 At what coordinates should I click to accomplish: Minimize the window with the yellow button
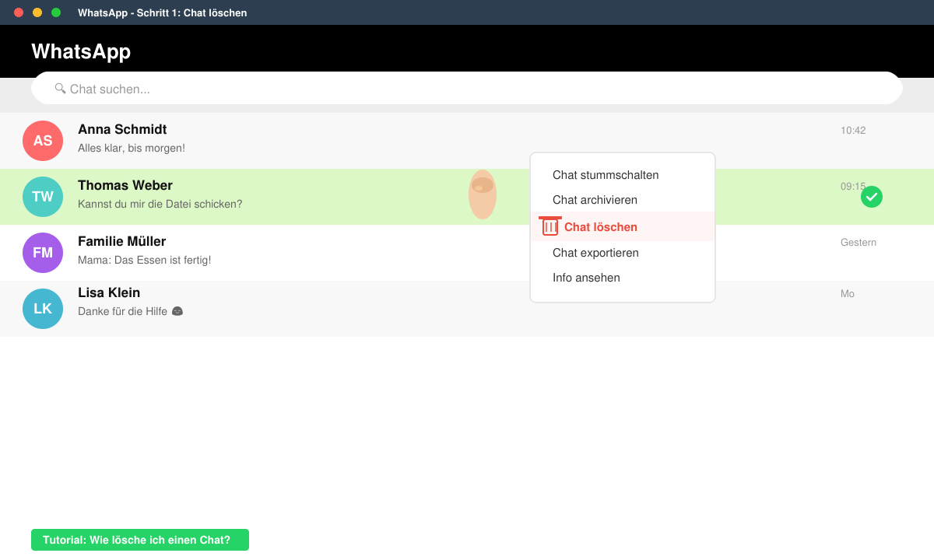tap(37, 12)
